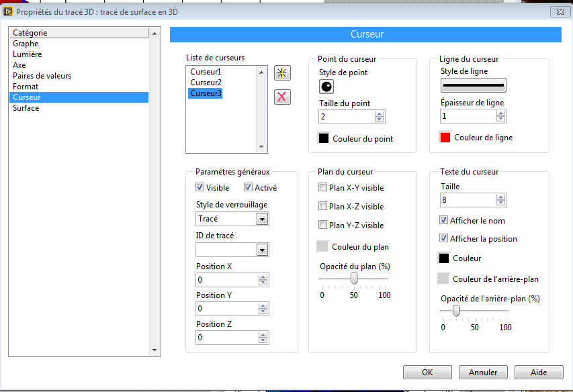Select the Graphe category

(x=79, y=44)
